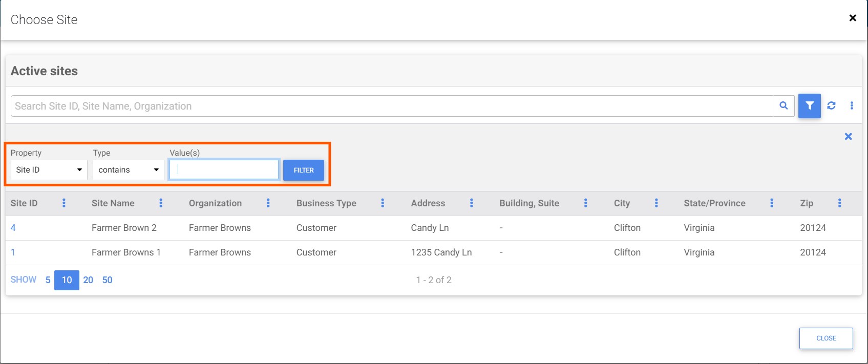Open the table options kebab menu
Image resolution: width=868 pixels, height=364 pixels.
click(852, 105)
